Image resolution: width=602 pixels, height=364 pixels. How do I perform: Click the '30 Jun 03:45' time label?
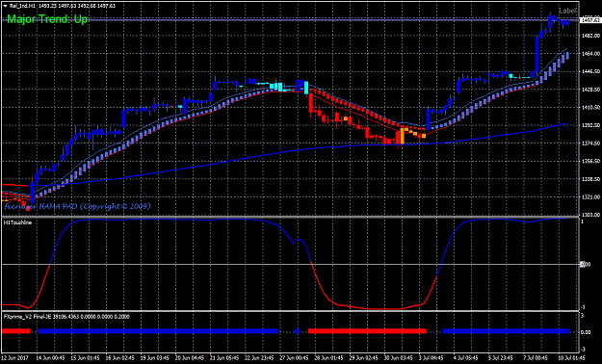tap(399, 358)
